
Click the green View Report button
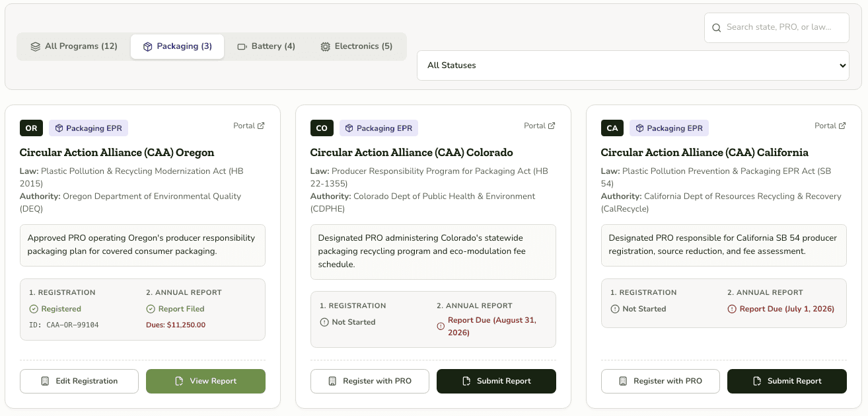click(x=205, y=381)
